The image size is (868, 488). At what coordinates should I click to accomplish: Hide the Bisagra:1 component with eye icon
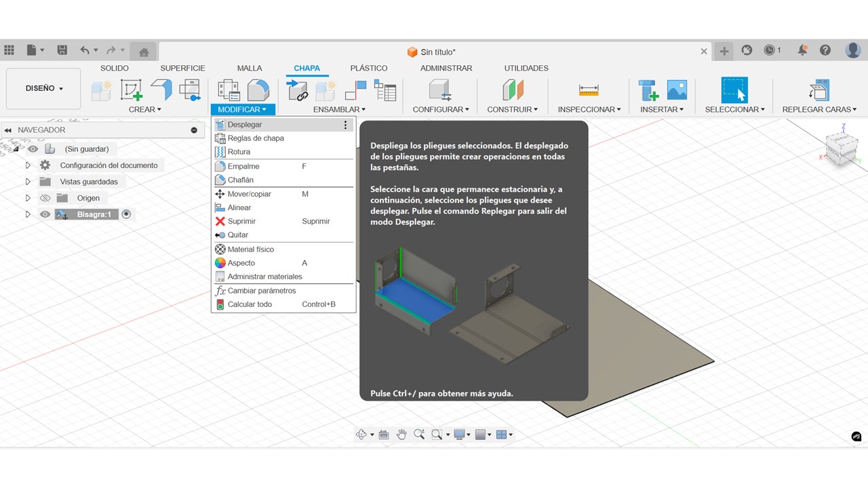click(45, 214)
